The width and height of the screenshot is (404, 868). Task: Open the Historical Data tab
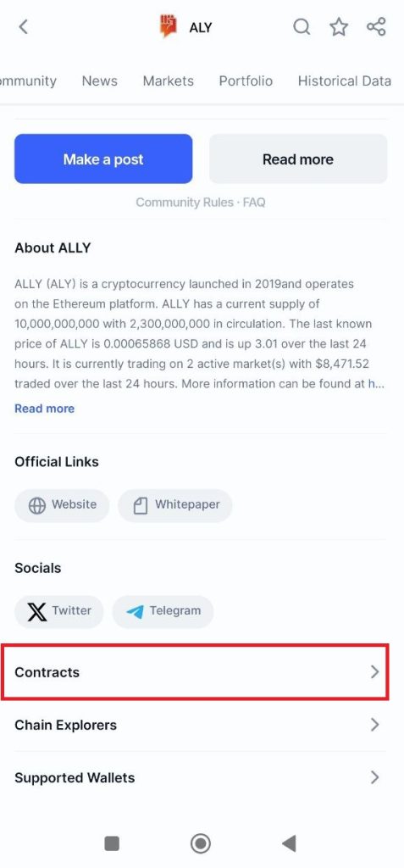pos(344,81)
